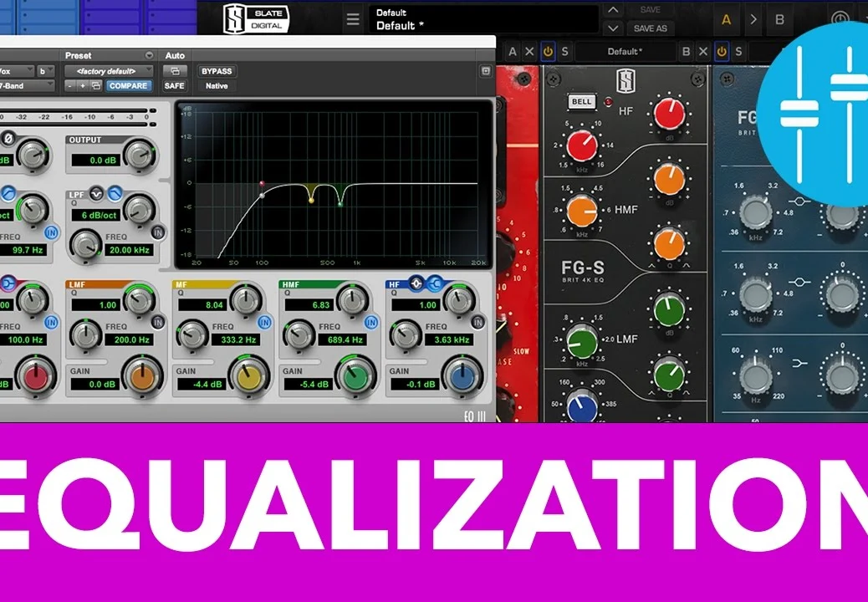Click the COMPARE button
The width and height of the screenshot is (868, 602).
[128, 86]
